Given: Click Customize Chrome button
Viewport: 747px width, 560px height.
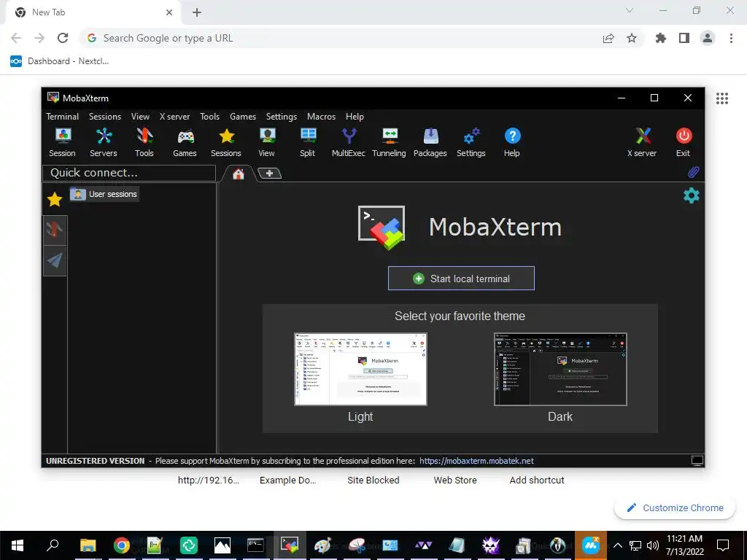Looking at the screenshot, I should 675,507.
